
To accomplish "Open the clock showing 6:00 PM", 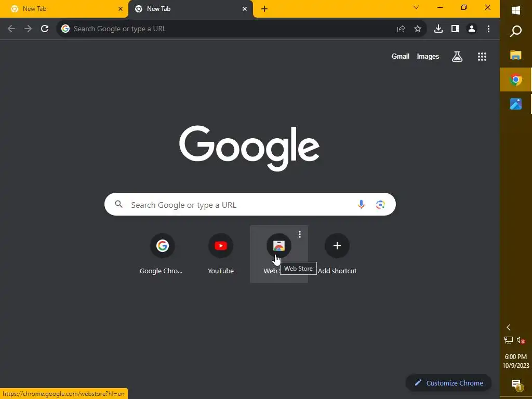I will [516, 361].
